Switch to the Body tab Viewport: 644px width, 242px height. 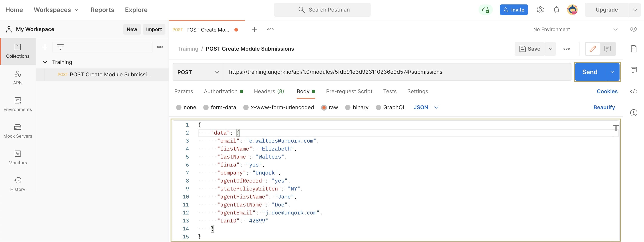pyautogui.click(x=306, y=91)
